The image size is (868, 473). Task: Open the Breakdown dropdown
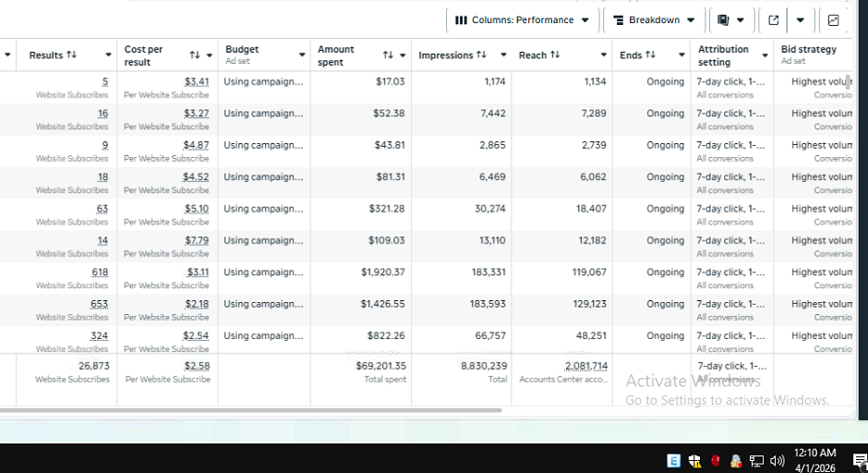point(654,20)
